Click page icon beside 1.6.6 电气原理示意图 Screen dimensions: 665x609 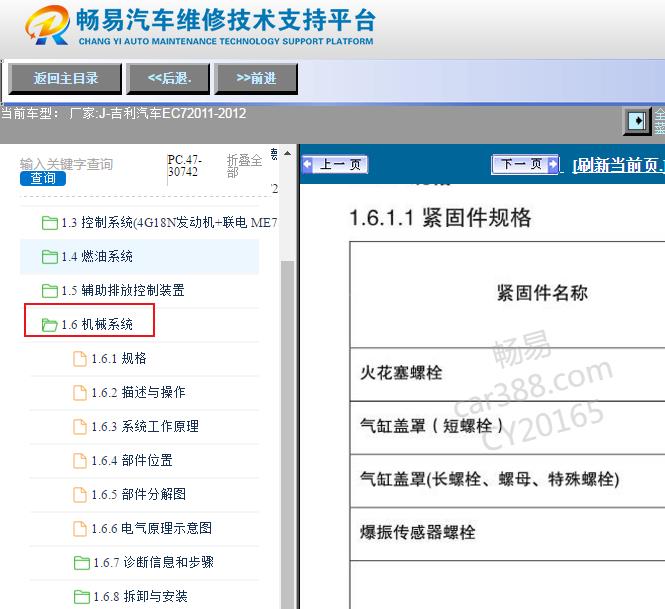[x=80, y=528]
